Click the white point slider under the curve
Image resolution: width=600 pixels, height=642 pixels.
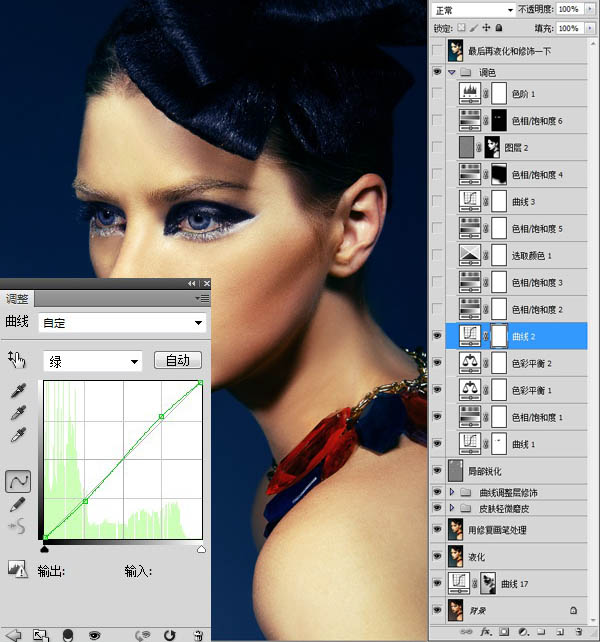click(201, 549)
